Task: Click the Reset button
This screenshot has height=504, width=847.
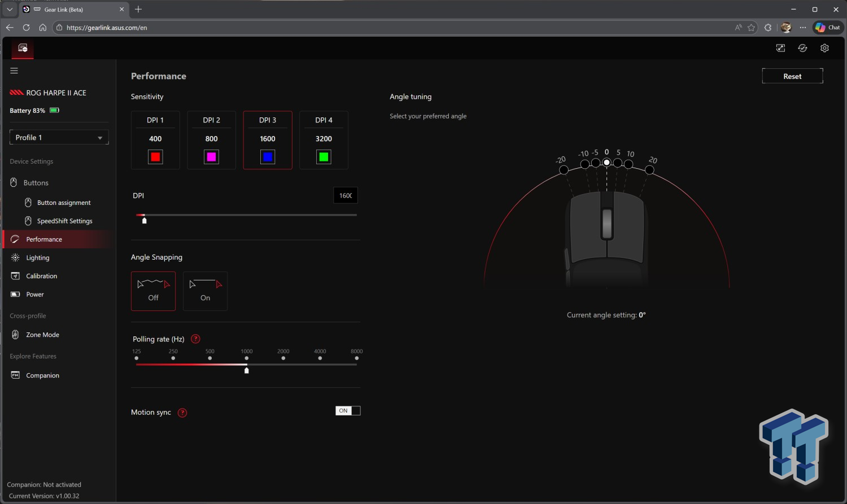Action: coord(792,76)
